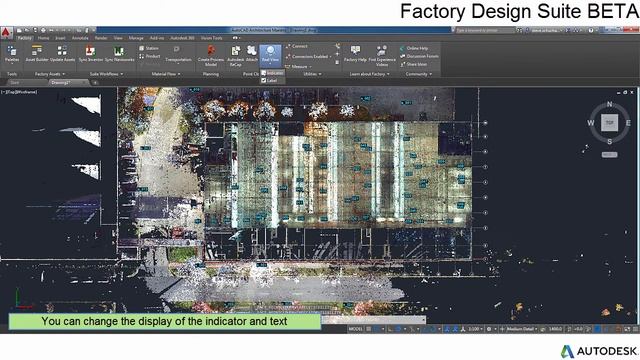Open Factory Help
Viewport: 640px width, 360px height.
[355, 54]
